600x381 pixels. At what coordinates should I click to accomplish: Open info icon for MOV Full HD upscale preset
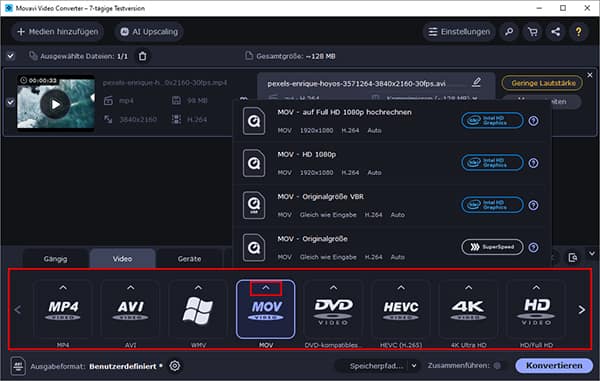coord(533,121)
